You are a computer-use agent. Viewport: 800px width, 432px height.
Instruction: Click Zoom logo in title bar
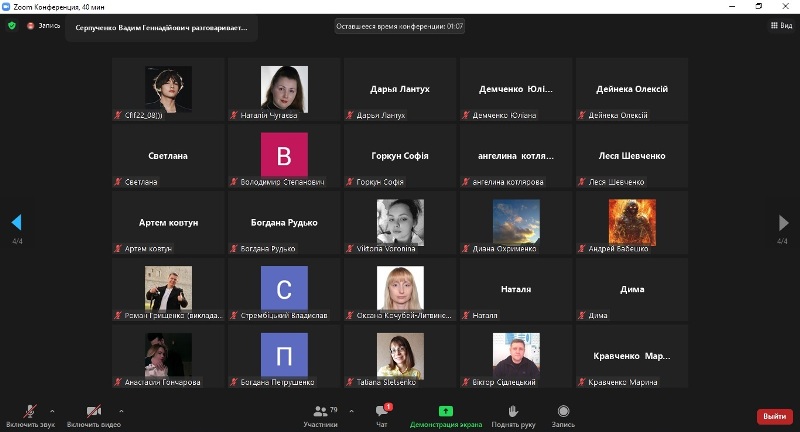(6, 7)
